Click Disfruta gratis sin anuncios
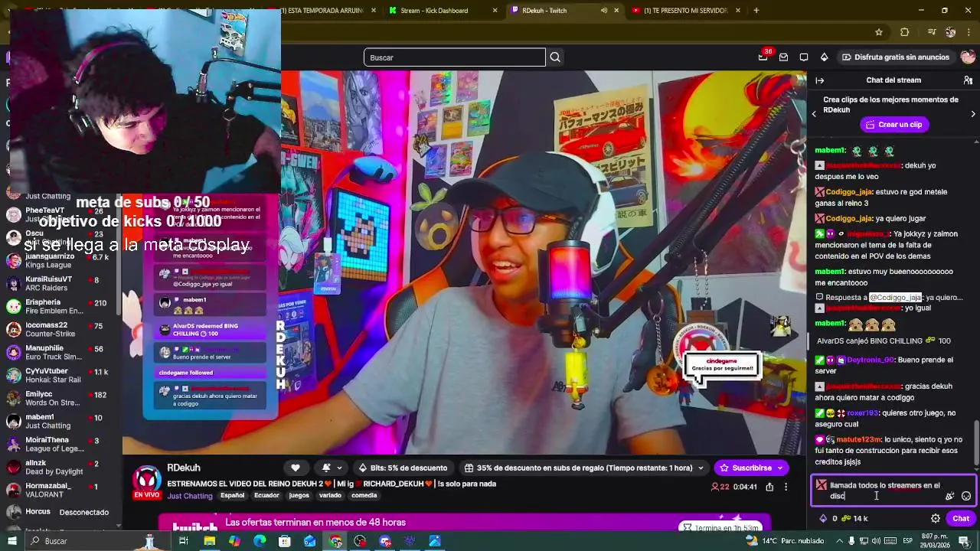The height and width of the screenshot is (551, 980). [895, 57]
